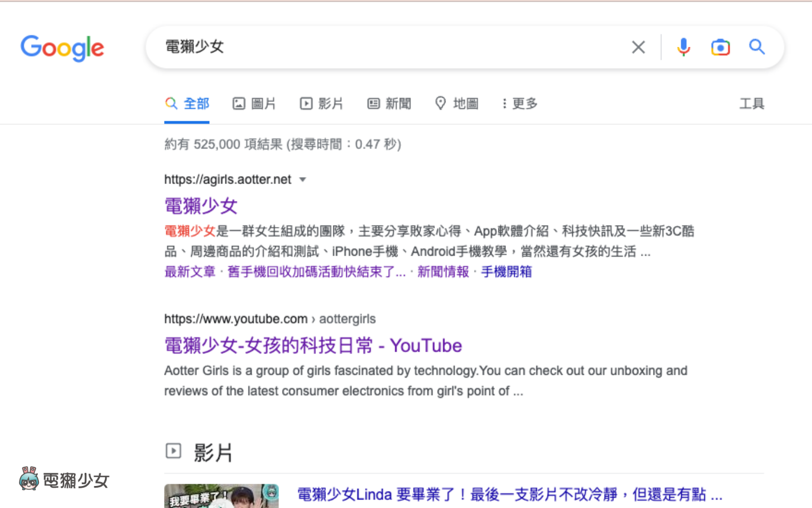This screenshot has width=812, height=508.
Task: Click the https://agirls.aotter.net URL text
Action: [x=228, y=179]
